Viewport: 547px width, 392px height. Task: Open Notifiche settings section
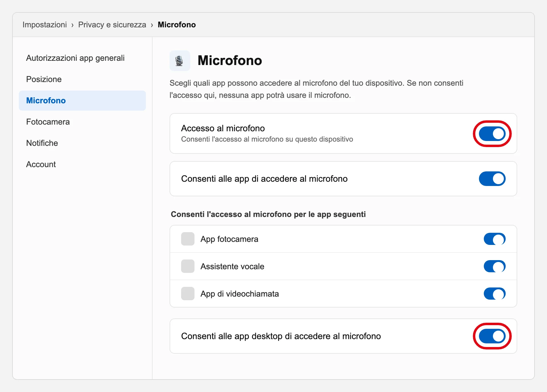(82, 143)
